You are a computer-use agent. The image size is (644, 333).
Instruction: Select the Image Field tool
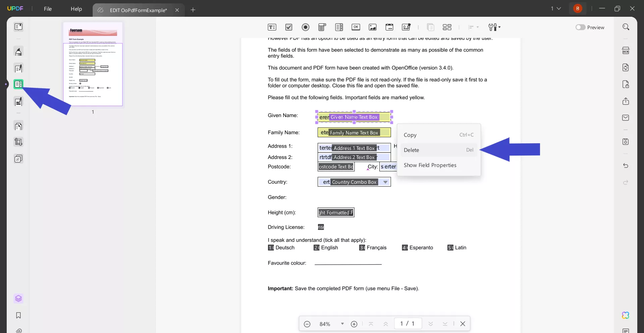pyautogui.click(x=372, y=27)
